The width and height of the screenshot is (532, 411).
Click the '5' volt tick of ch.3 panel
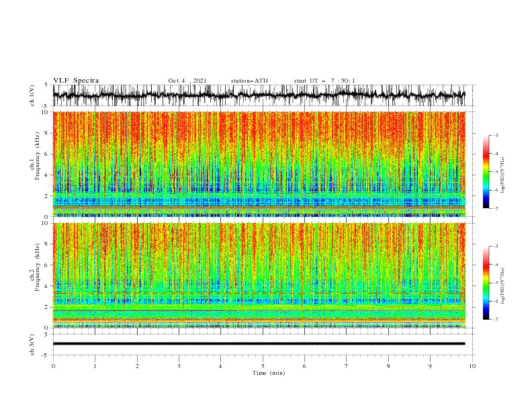coord(46,334)
